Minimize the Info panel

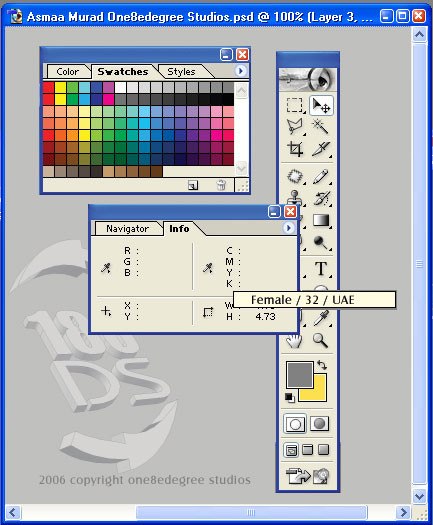point(274,212)
